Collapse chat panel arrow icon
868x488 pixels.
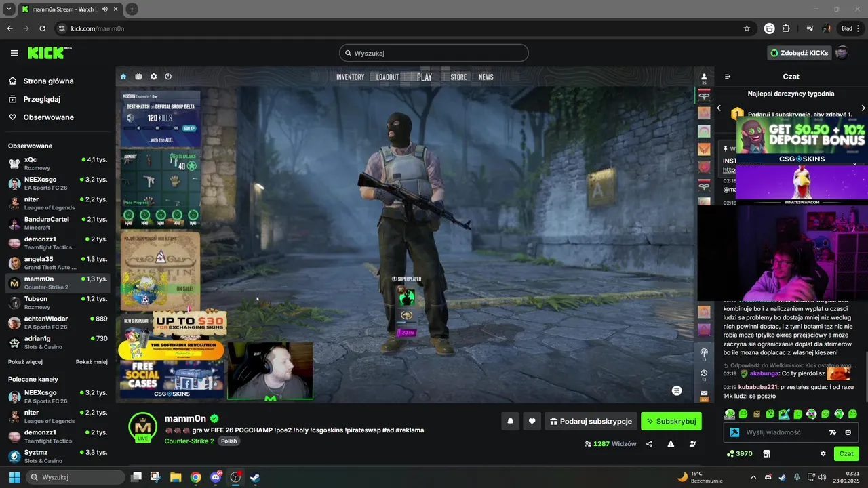coord(728,77)
